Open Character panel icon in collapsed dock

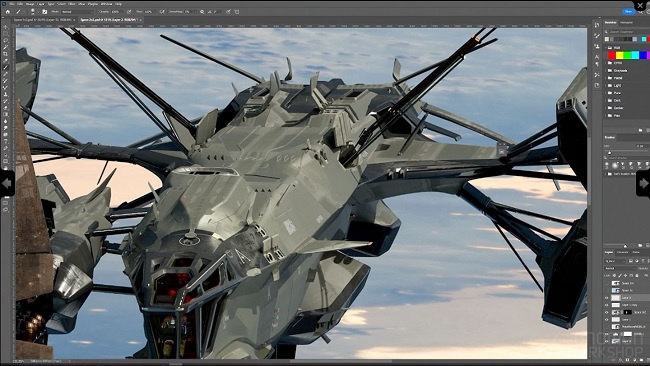point(597,57)
